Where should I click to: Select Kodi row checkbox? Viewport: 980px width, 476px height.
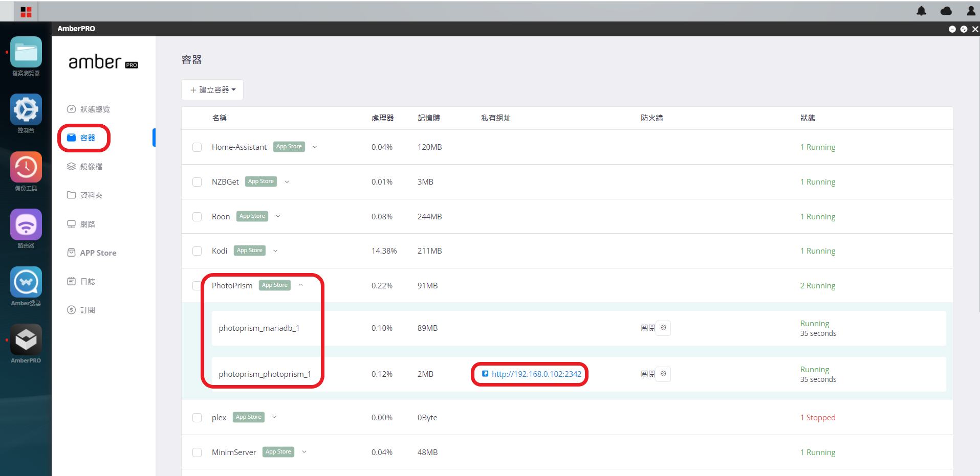pos(197,251)
